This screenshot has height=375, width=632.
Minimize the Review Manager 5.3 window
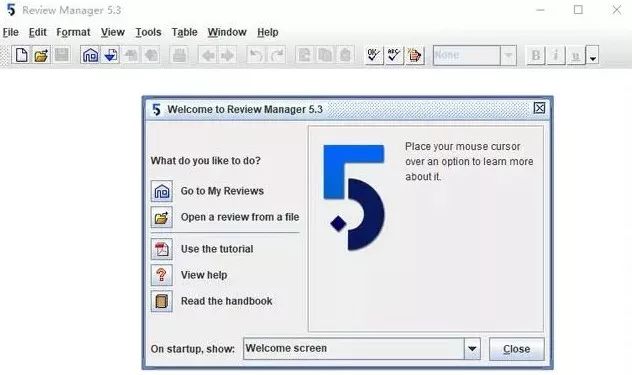(x=540, y=10)
